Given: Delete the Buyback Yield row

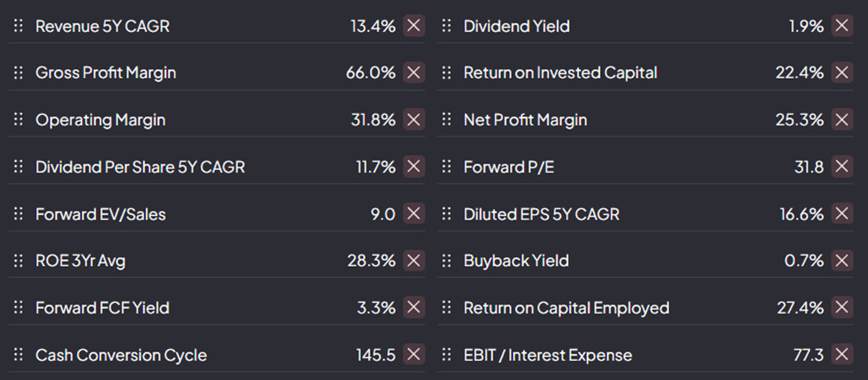Looking at the screenshot, I should tap(842, 260).
